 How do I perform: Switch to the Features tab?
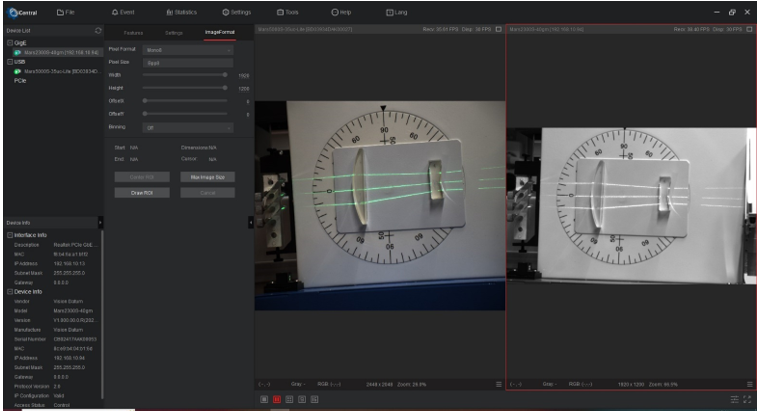click(133, 33)
